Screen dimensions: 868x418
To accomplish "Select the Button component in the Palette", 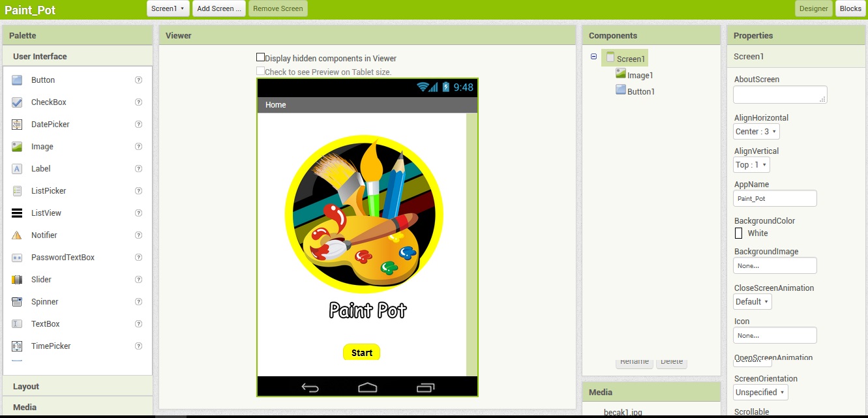I will (41, 80).
